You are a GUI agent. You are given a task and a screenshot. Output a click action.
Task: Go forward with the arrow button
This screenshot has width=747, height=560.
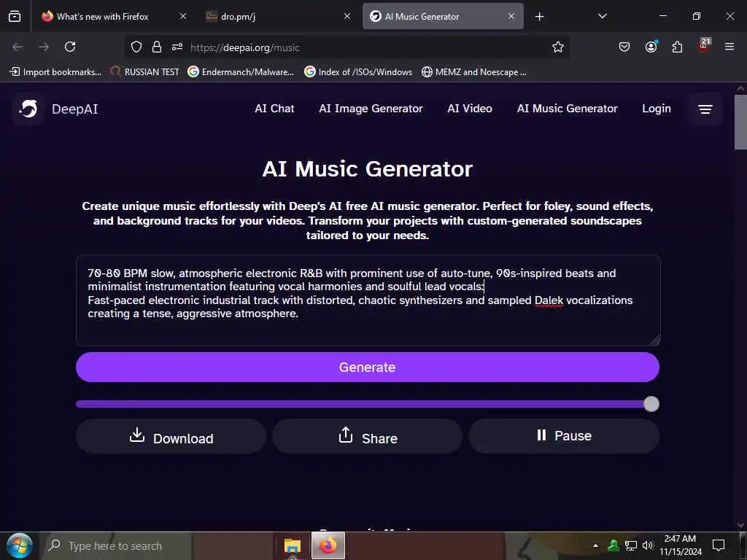44,47
